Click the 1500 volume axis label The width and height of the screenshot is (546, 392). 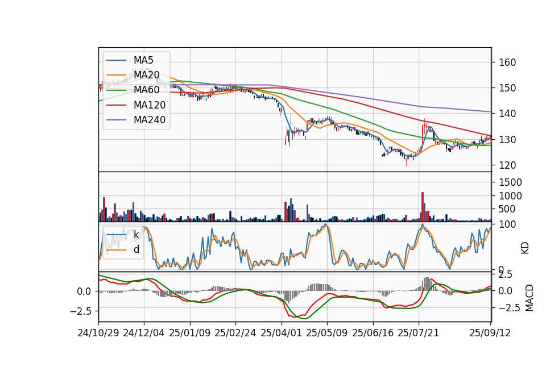click(x=511, y=182)
